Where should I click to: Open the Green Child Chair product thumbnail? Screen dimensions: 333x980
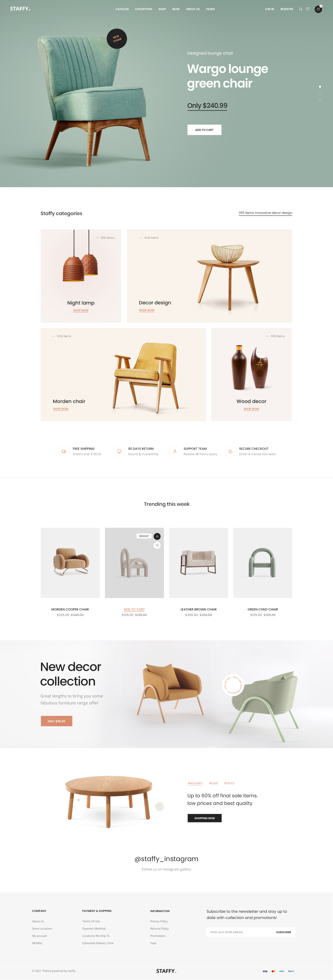tap(263, 563)
